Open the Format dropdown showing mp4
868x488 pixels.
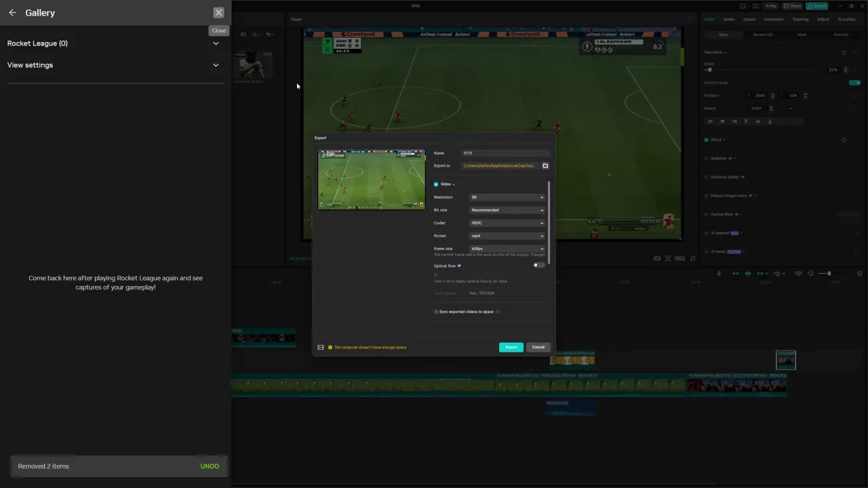507,236
